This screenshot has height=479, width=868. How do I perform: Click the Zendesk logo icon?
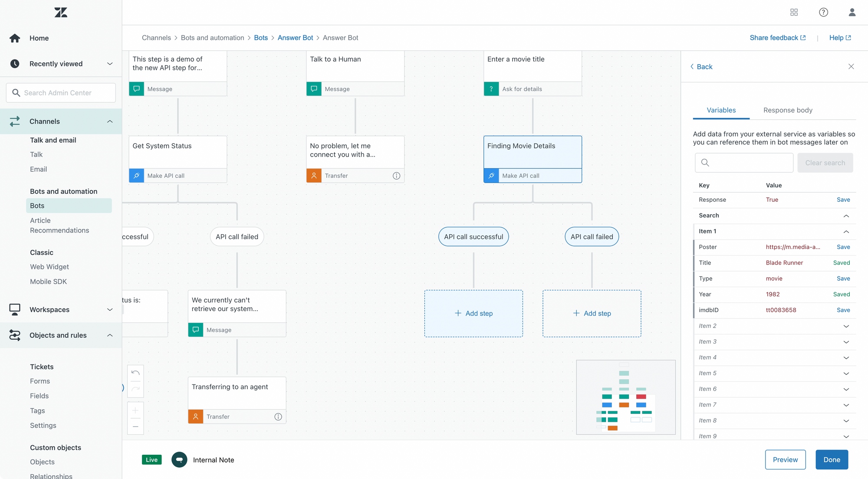tap(61, 12)
